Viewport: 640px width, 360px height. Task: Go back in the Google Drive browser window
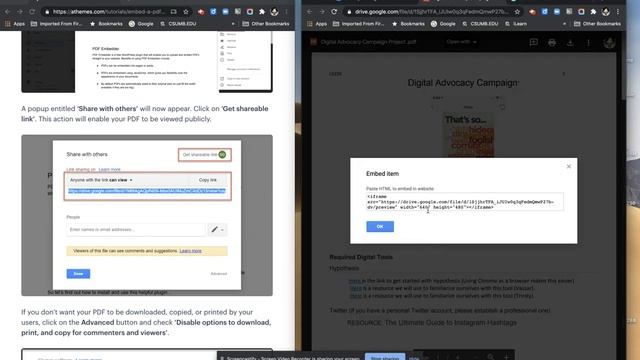tap(309, 12)
